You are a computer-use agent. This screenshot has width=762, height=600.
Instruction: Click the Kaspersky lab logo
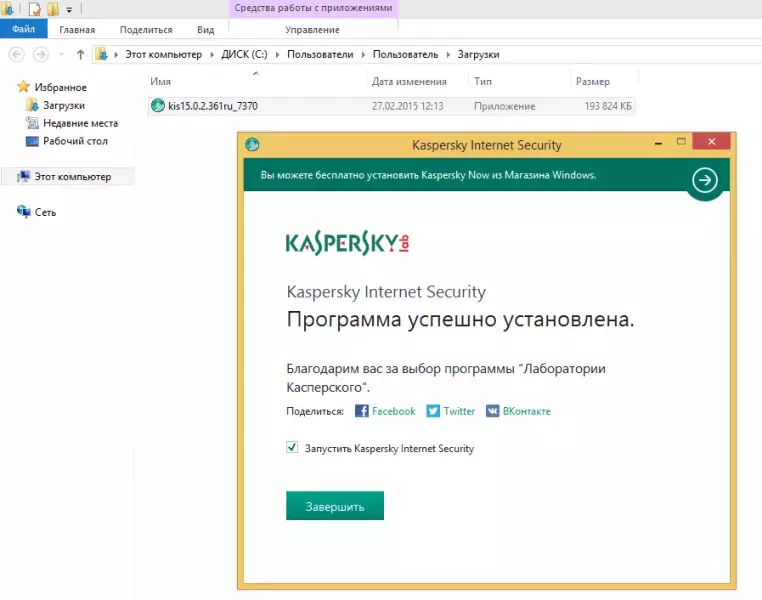(347, 243)
